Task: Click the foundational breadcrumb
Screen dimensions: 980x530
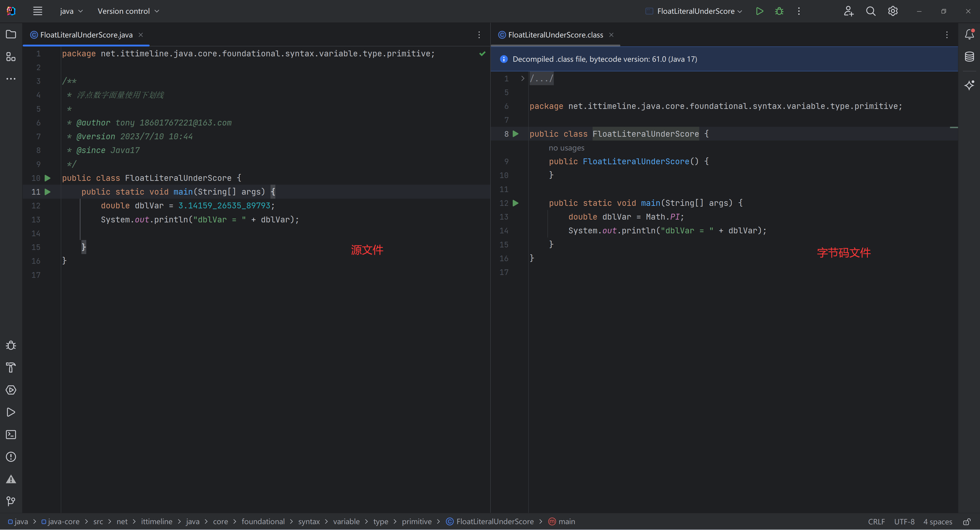Action: pyautogui.click(x=263, y=522)
